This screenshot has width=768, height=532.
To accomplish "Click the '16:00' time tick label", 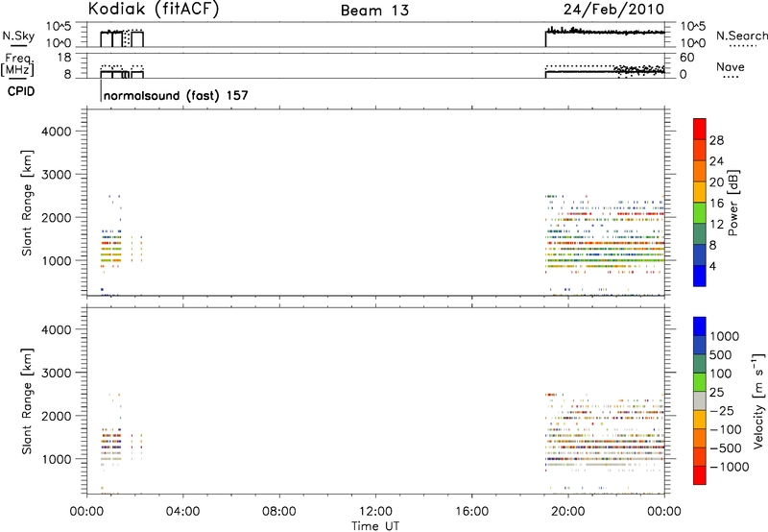I will (x=471, y=512).
